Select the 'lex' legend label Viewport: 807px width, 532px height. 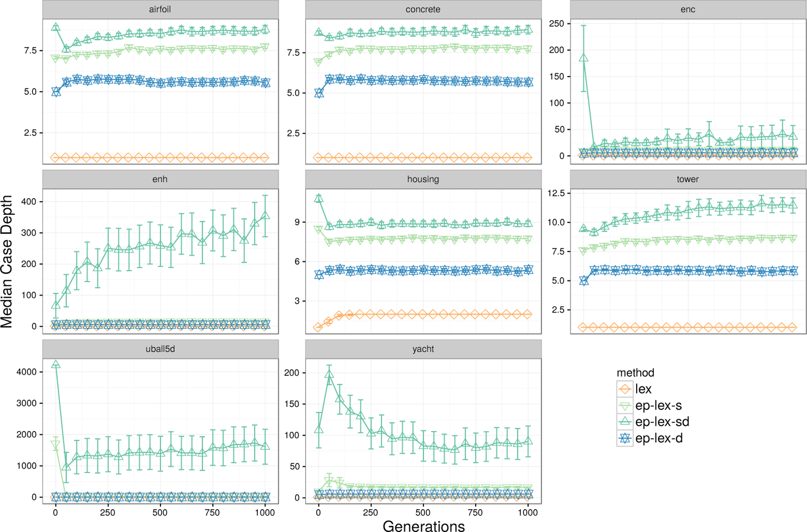643,389
